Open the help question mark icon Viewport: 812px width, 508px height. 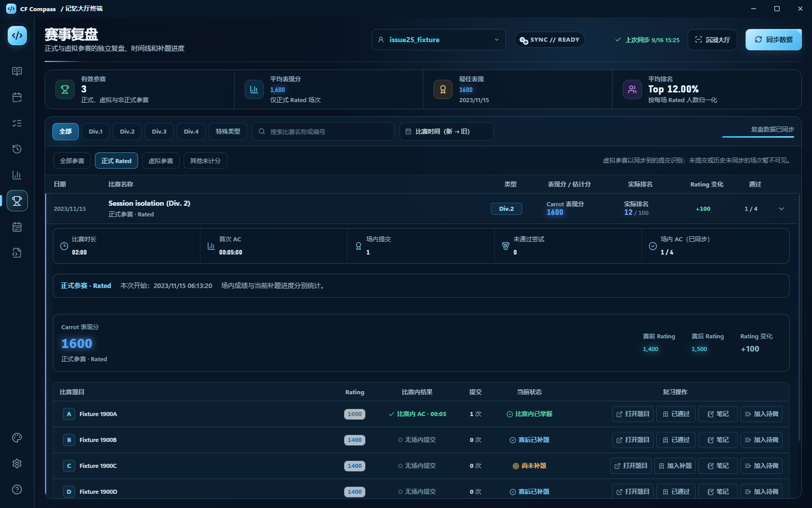[17, 490]
